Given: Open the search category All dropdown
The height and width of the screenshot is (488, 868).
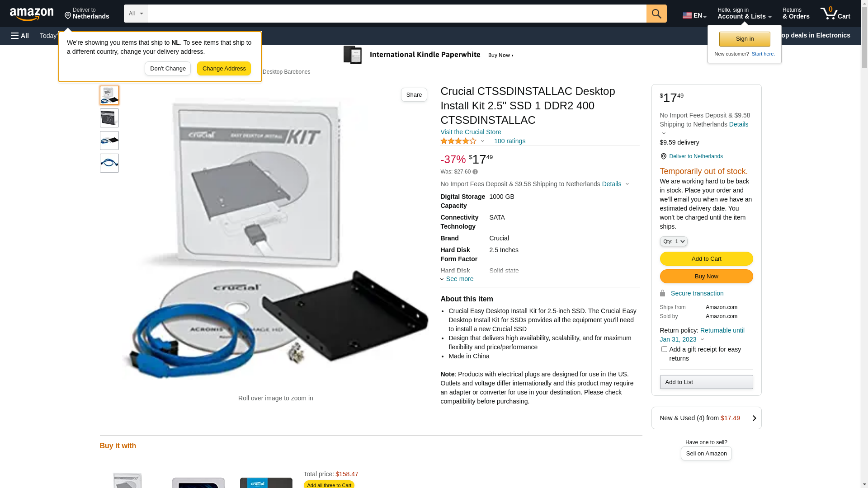Looking at the screenshot, I should tap(136, 14).
